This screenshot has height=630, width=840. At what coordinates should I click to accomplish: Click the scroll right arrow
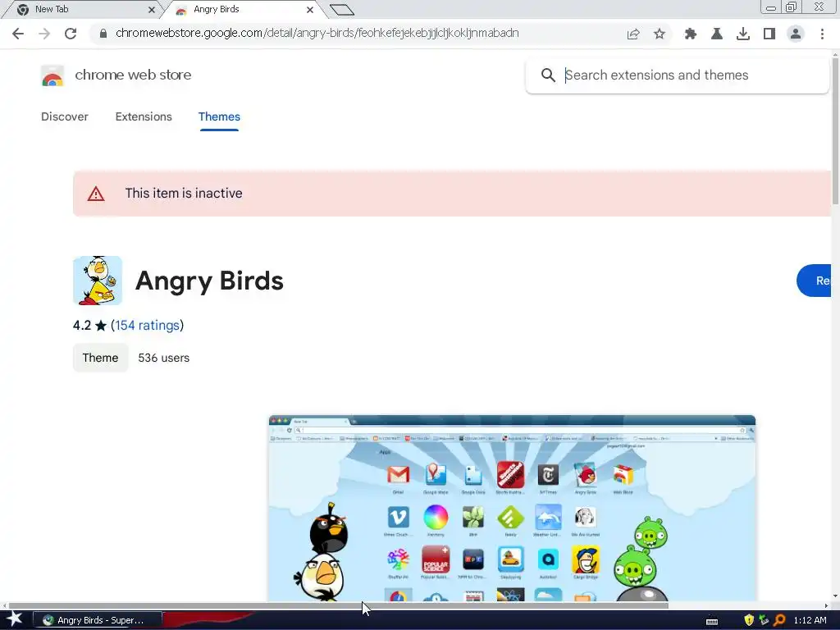[x=826, y=606]
